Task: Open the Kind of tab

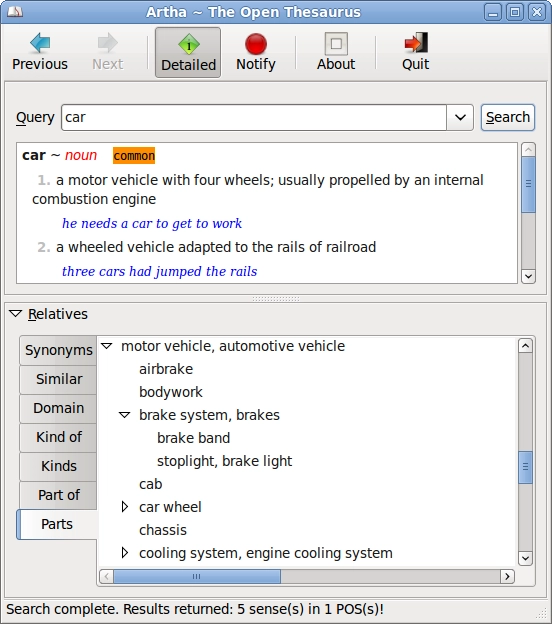Action: click(x=59, y=437)
